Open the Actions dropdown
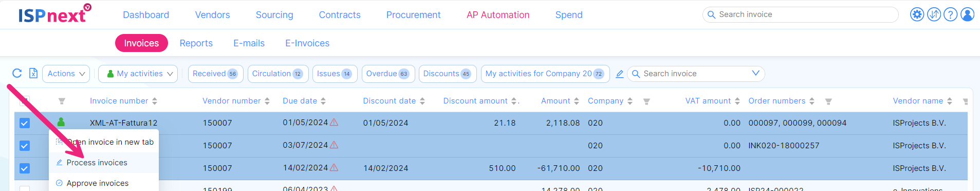Screen dimensions: 980x191 (66, 74)
